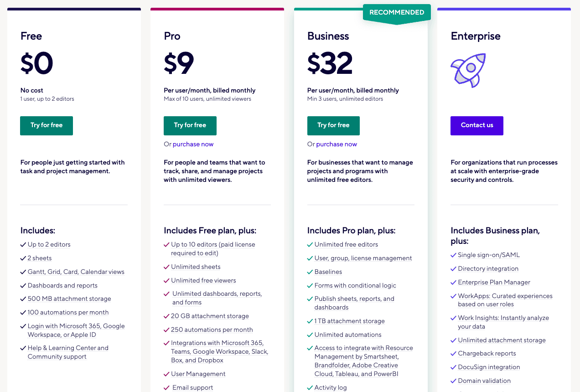Open the Forms with conditional logic link
The height and width of the screenshot is (392, 580).
click(x=355, y=285)
